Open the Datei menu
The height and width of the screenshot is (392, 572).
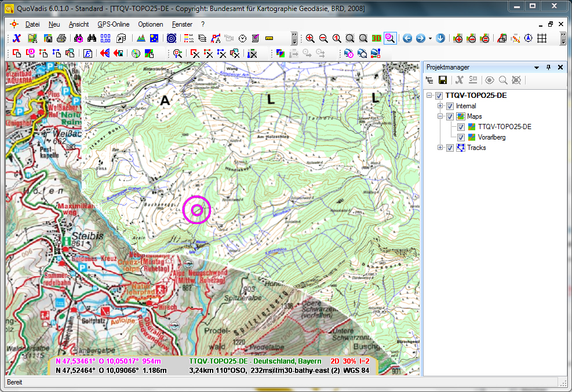click(32, 24)
